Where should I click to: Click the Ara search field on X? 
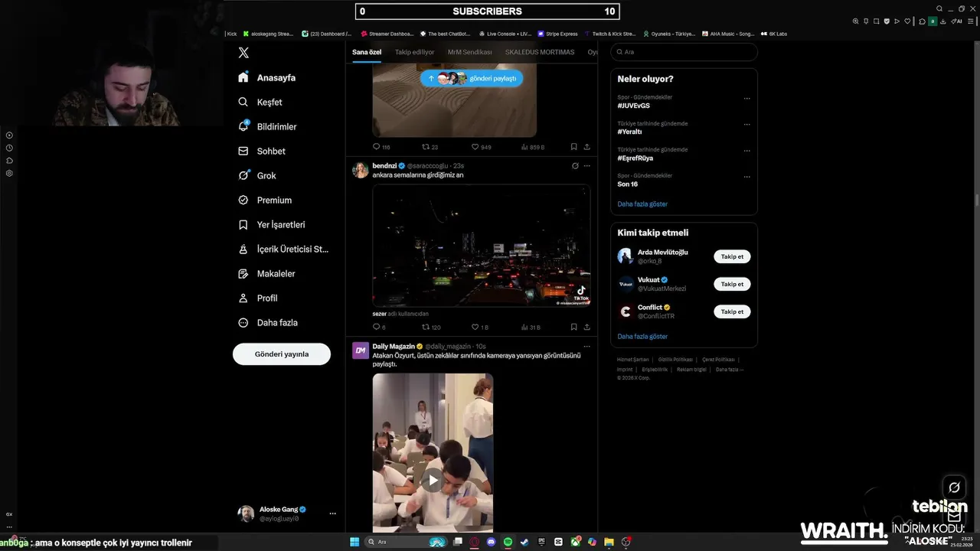[x=684, y=52]
